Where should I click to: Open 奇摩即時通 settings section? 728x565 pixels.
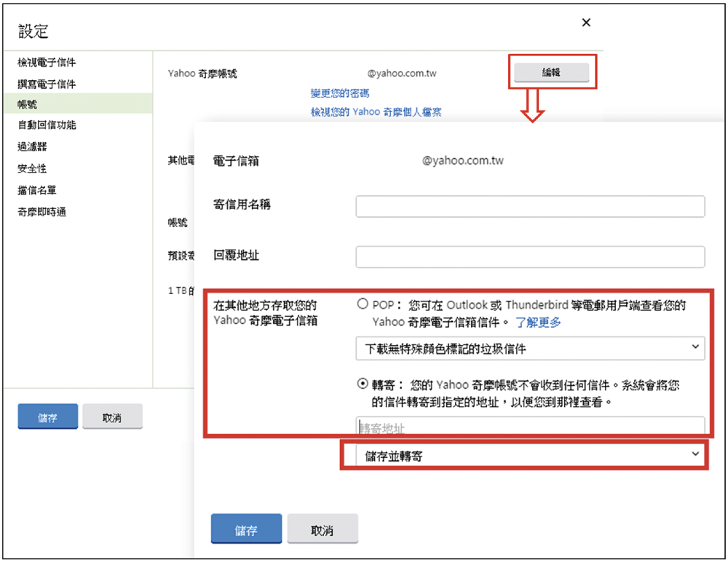click(41, 212)
